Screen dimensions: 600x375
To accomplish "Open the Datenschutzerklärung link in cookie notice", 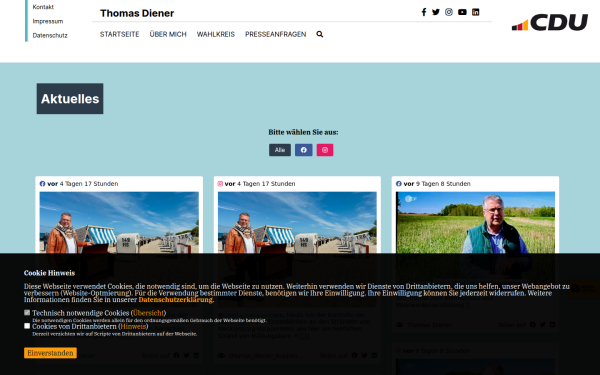I will click(176, 300).
